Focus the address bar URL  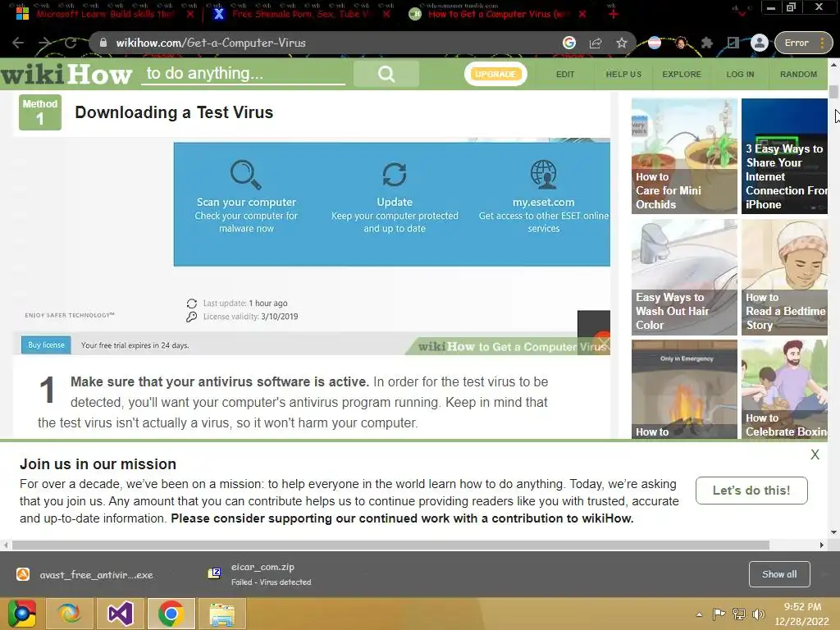point(211,43)
